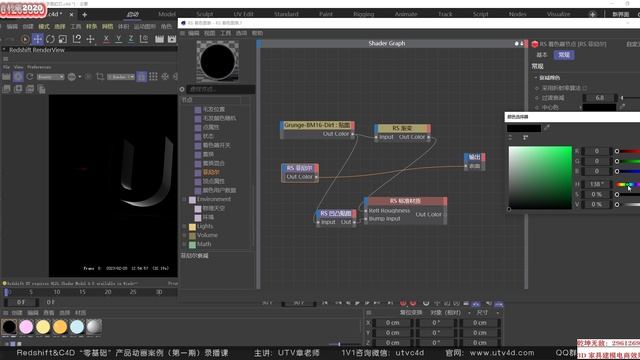Click frame 10 on the timeline ruler
This screenshot has width=640, height=360.
click(x=57, y=292)
